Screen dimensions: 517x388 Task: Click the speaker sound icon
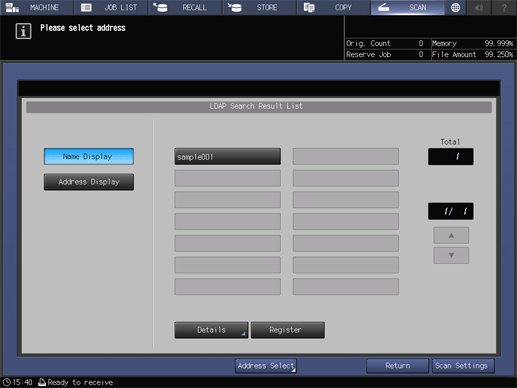(479, 7)
